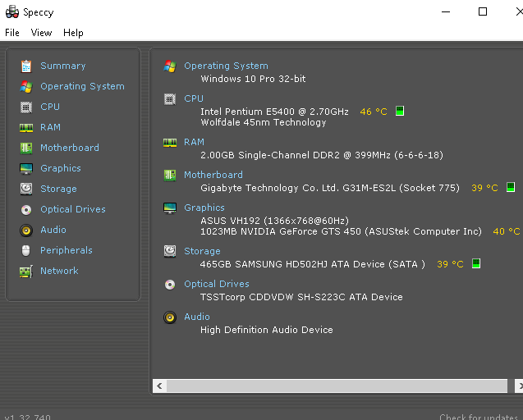Click the CPU chip icon in summary panel
This screenshot has height=420, width=523.
coord(170,99)
